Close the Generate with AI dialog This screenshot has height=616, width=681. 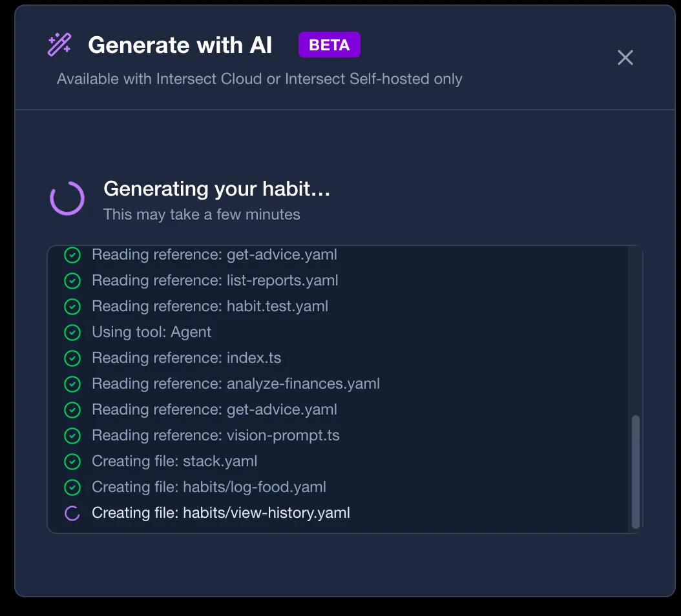pos(625,57)
